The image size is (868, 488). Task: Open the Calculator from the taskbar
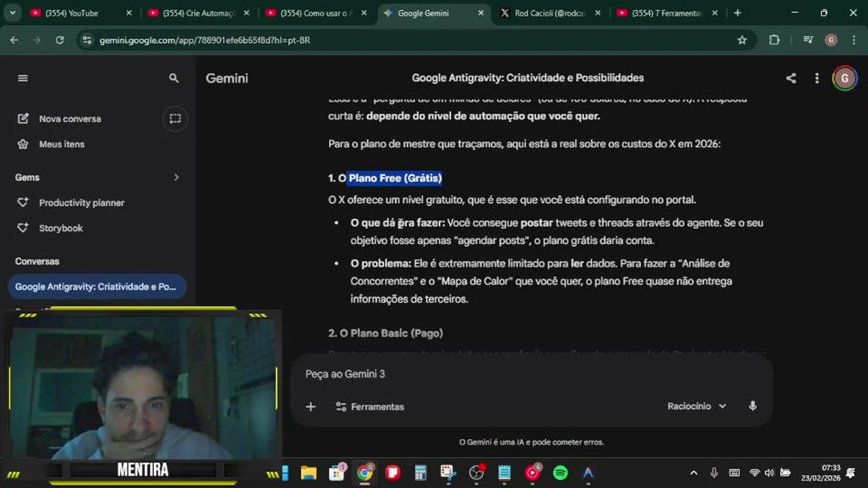(x=420, y=472)
